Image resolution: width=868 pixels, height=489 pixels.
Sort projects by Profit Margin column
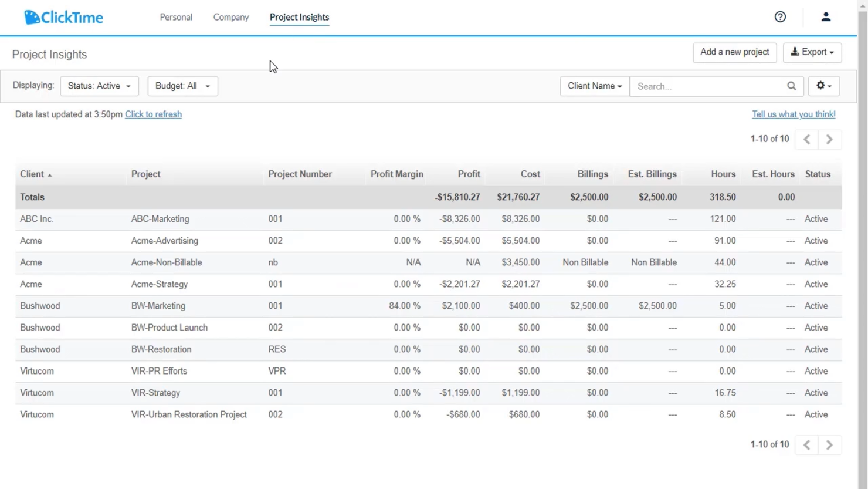pos(396,174)
